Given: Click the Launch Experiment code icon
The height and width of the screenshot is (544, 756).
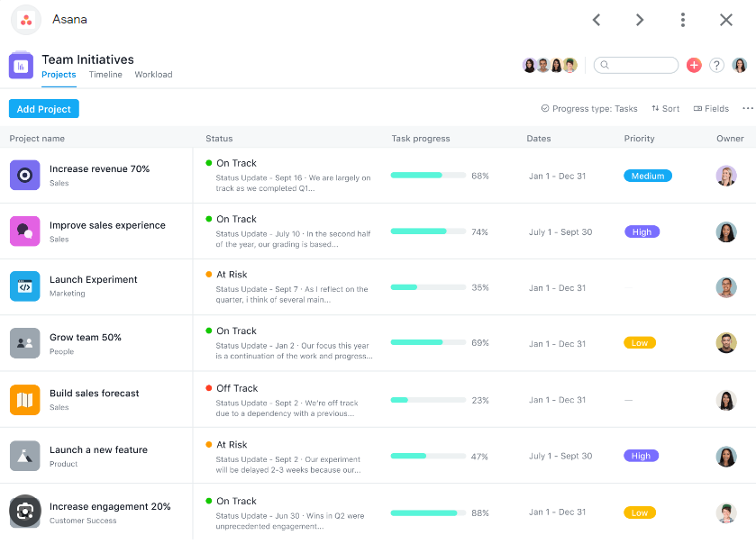Looking at the screenshot, I should tap(24, 286).
